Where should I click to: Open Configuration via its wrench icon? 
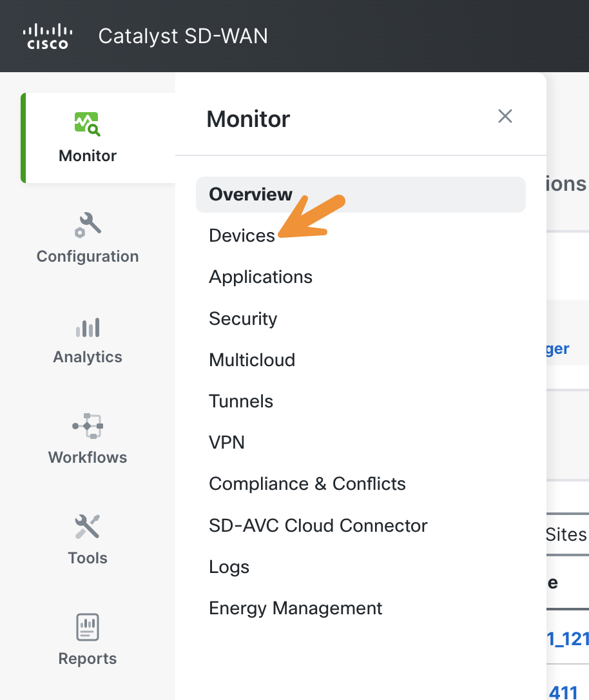[88, 225]
